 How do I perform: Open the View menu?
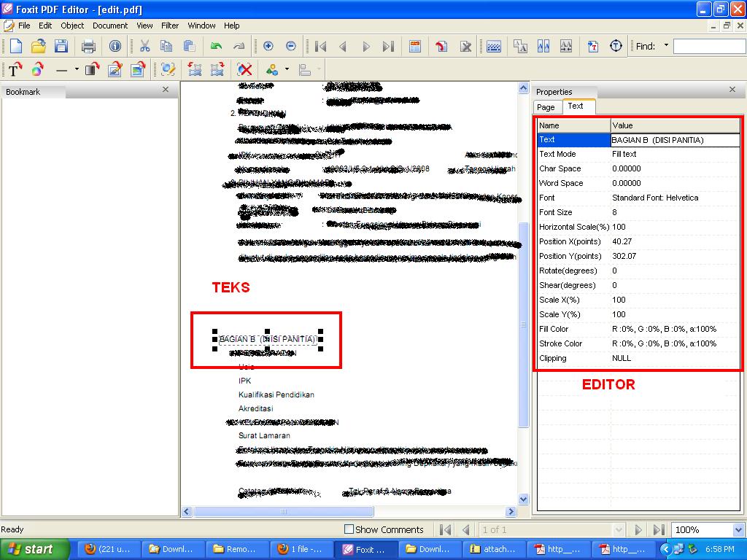145,26
